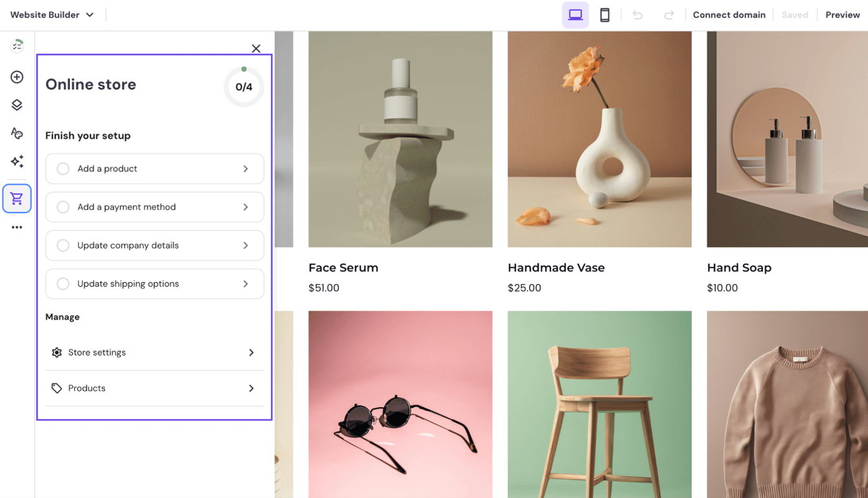Select the AI tools sparkle icon
The height and width of the screenshot is (498, 868).
click(x=16, y=163)
